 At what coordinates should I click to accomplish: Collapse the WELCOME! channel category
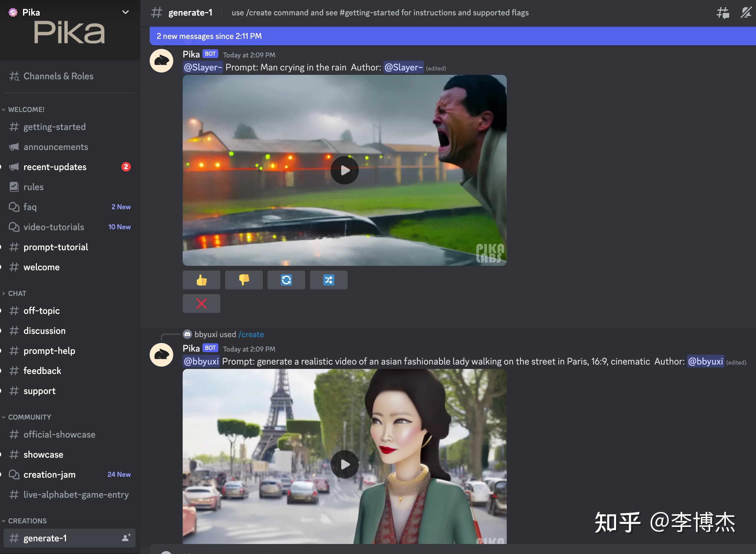tap(26, 110)
